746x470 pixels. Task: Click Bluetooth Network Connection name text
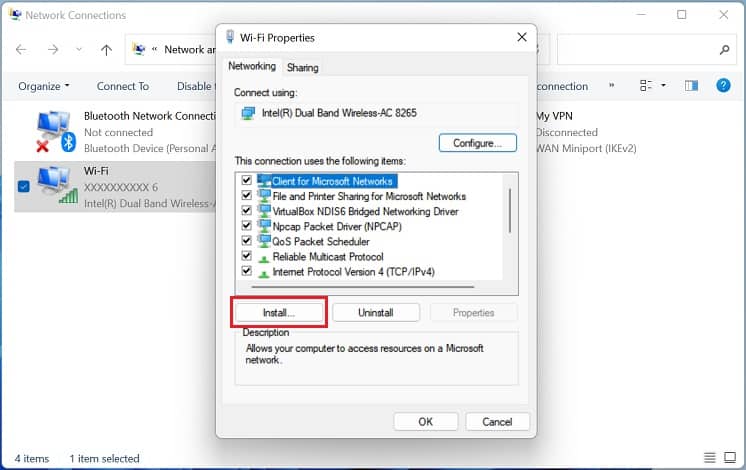tap(149, 116)
